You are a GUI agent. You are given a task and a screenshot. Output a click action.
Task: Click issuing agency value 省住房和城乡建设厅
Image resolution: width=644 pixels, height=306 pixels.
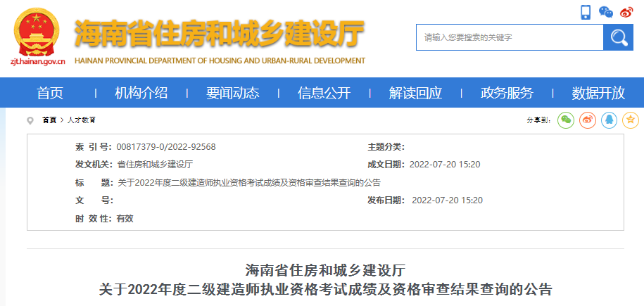pyautogui.click(x=155, y=165)
